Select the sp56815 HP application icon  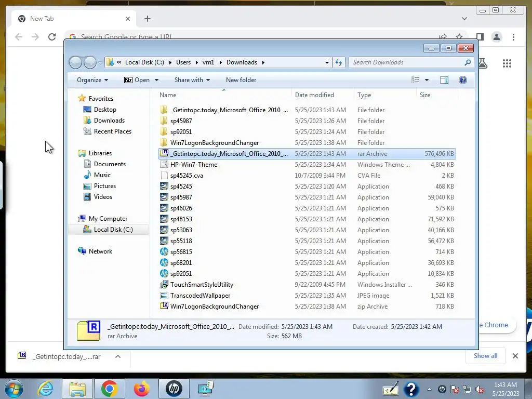(x=164, y=252)
